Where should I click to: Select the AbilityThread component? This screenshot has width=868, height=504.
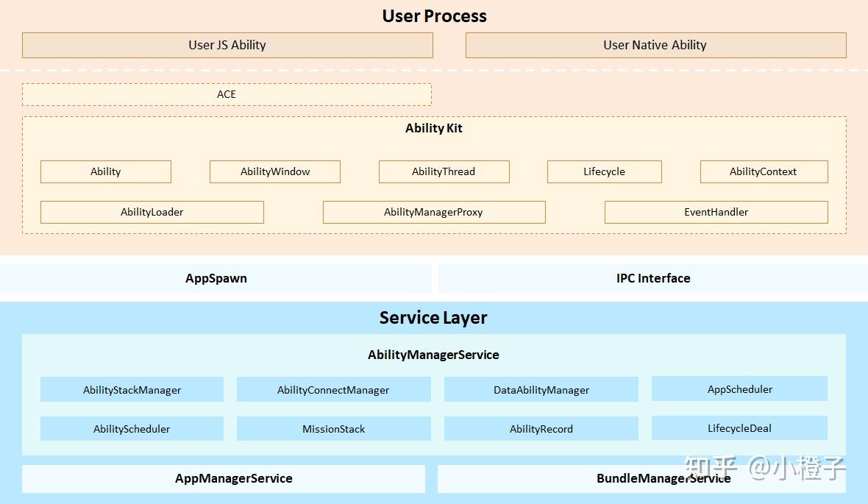tap(444, 171)
